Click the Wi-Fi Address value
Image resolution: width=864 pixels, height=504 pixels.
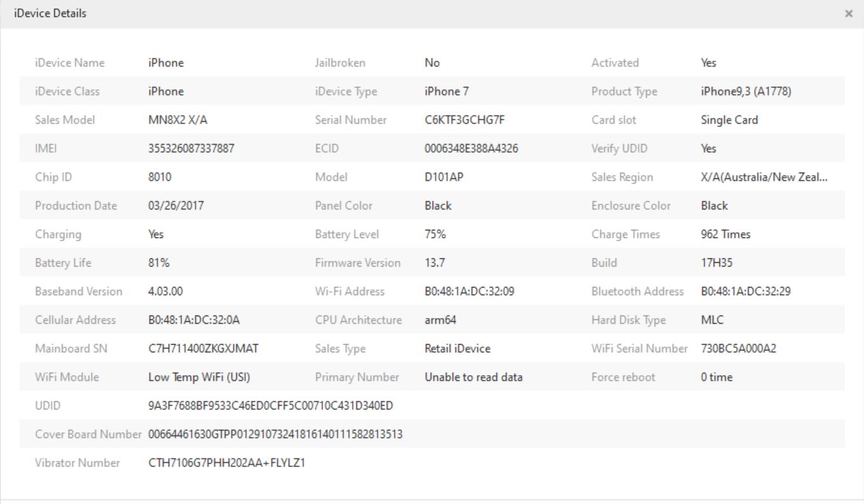[x=469, y=291]
